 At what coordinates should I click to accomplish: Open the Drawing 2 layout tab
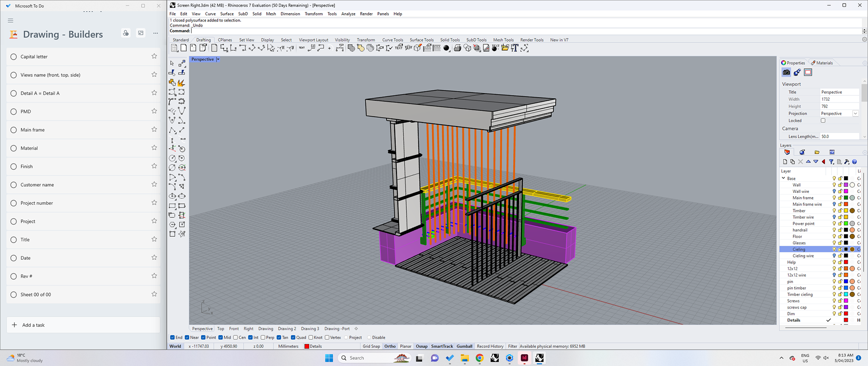coord(287,329)
